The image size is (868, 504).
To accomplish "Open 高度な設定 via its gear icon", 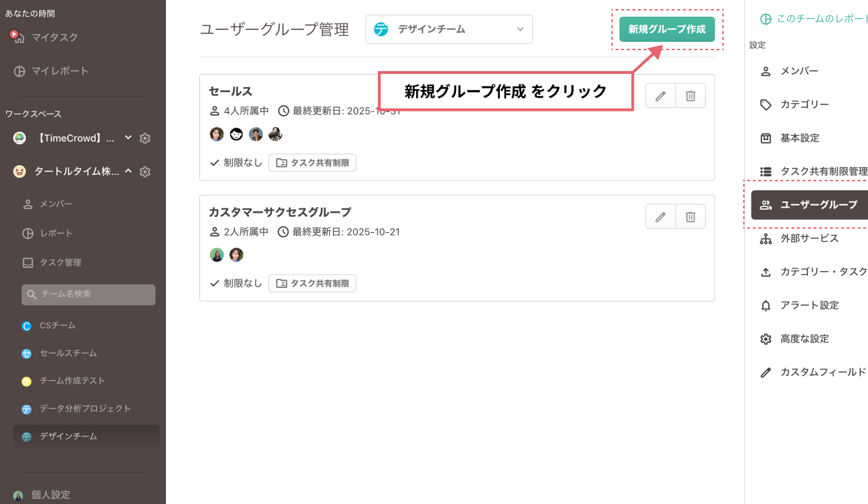I will tap(765, 339).
